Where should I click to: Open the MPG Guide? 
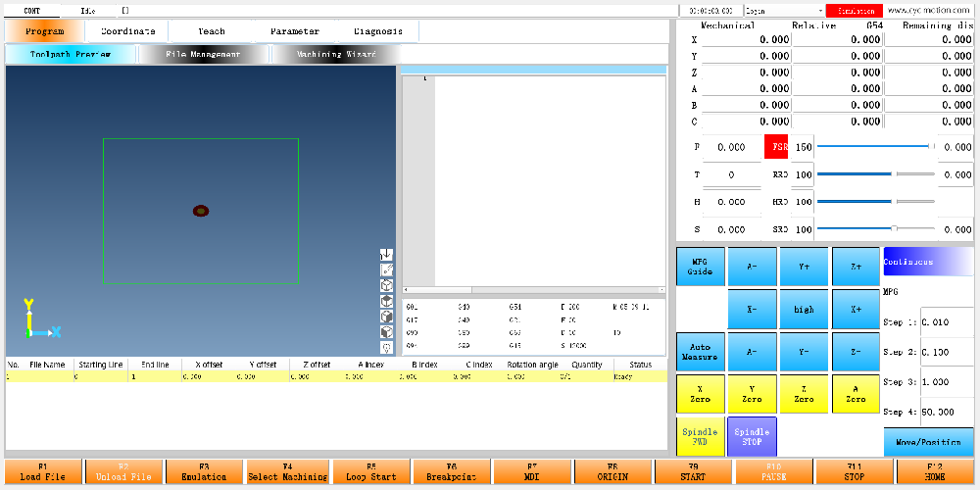point(700,267)
